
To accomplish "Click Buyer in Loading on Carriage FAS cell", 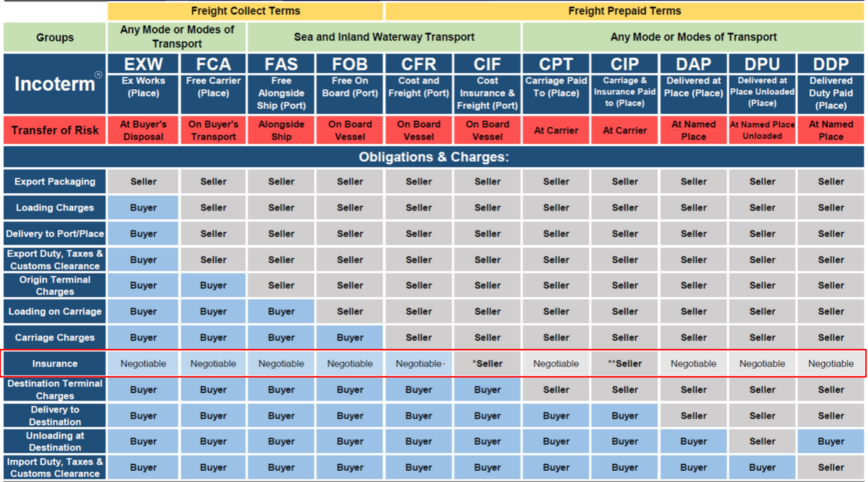I will [x=281, y=311].
